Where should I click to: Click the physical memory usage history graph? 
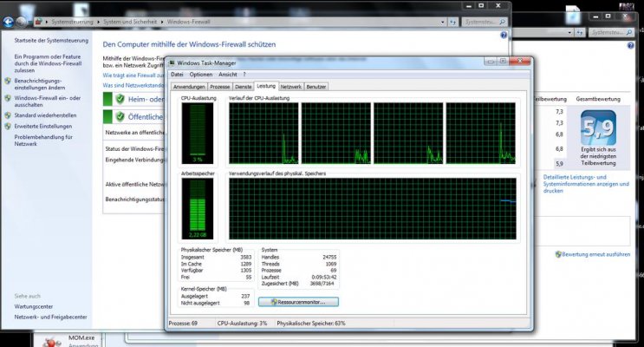pyautogui.click(x=373, y=209)
